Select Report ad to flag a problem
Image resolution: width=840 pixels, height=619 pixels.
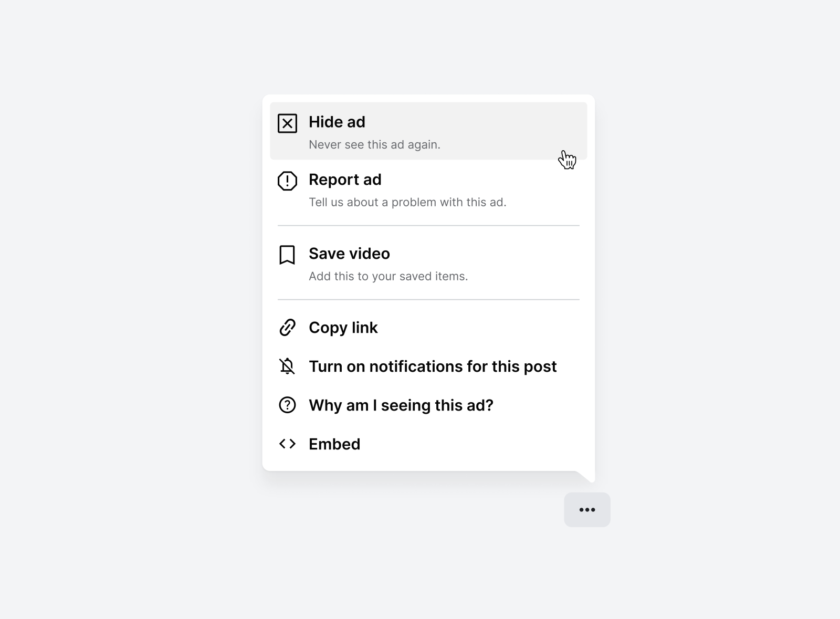345,180
